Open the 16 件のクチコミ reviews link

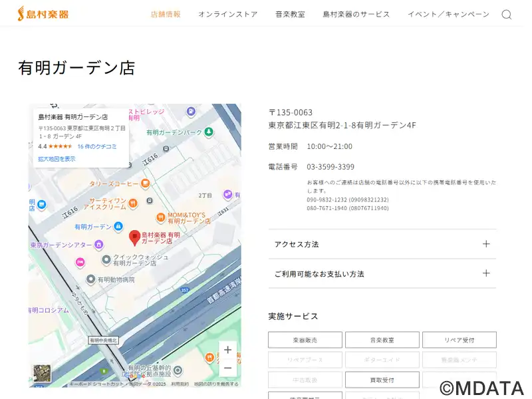[97, 146]
